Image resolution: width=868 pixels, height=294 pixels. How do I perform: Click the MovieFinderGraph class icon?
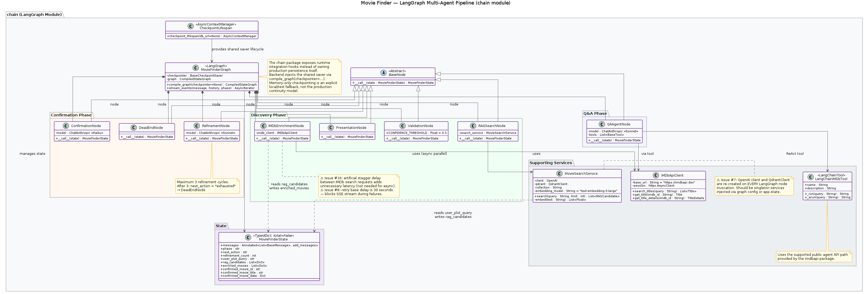pos(196,68)
